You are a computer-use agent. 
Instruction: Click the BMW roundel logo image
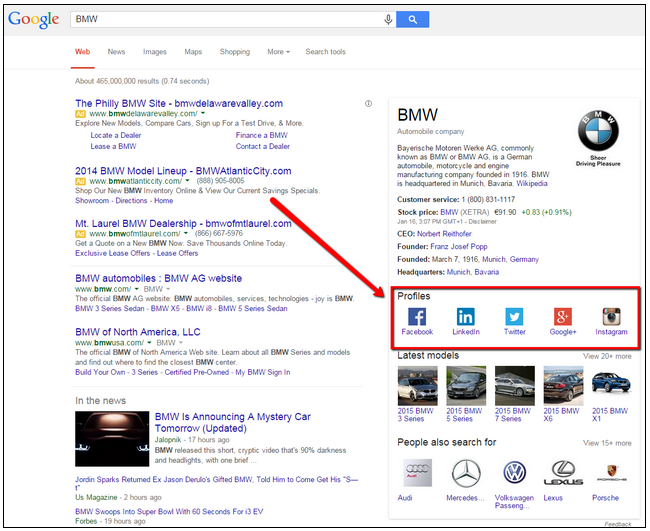click(598, 131)
